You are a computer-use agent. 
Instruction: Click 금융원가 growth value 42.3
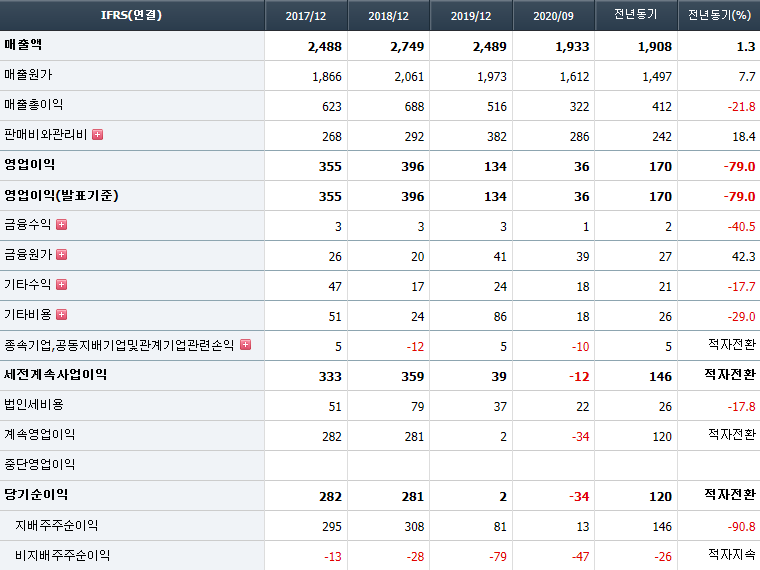744,257
